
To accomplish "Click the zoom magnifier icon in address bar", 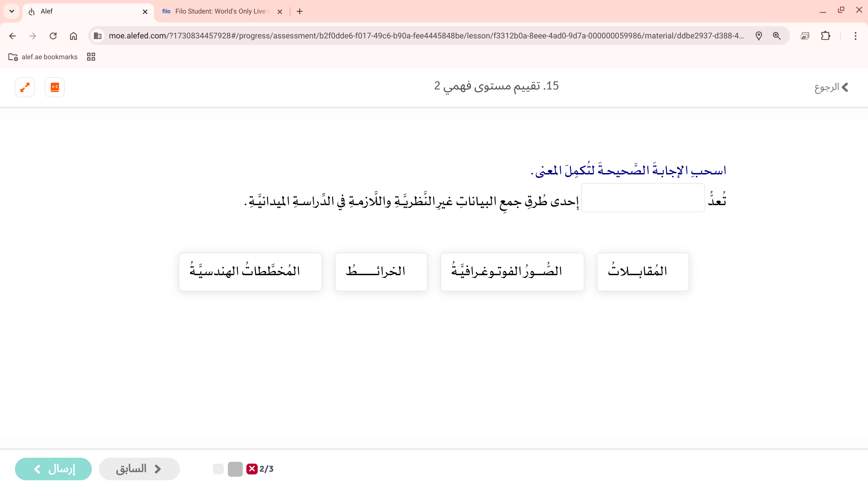I will [x=777, y=36].
